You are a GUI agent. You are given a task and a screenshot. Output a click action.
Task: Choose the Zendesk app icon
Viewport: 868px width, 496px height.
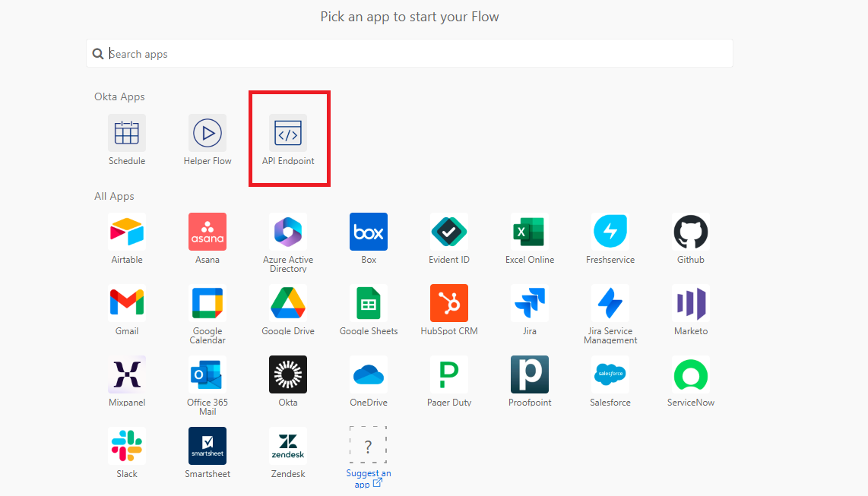(x=288, y=446)
